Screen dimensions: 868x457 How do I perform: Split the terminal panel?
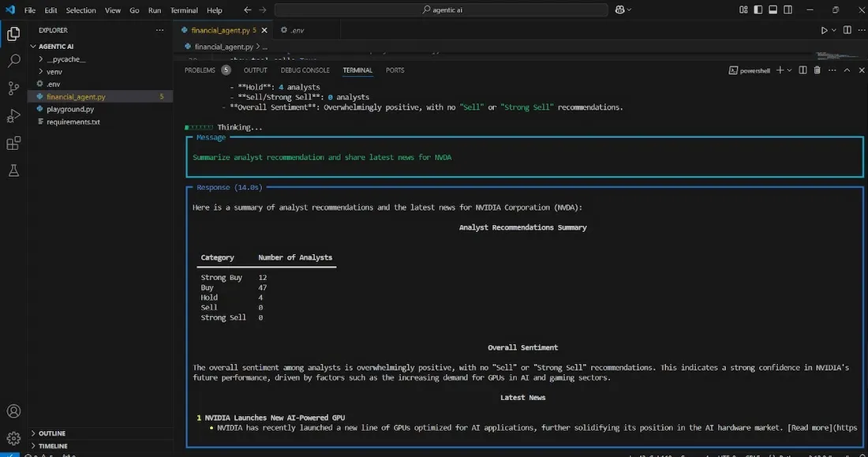(x=803, y=70)
